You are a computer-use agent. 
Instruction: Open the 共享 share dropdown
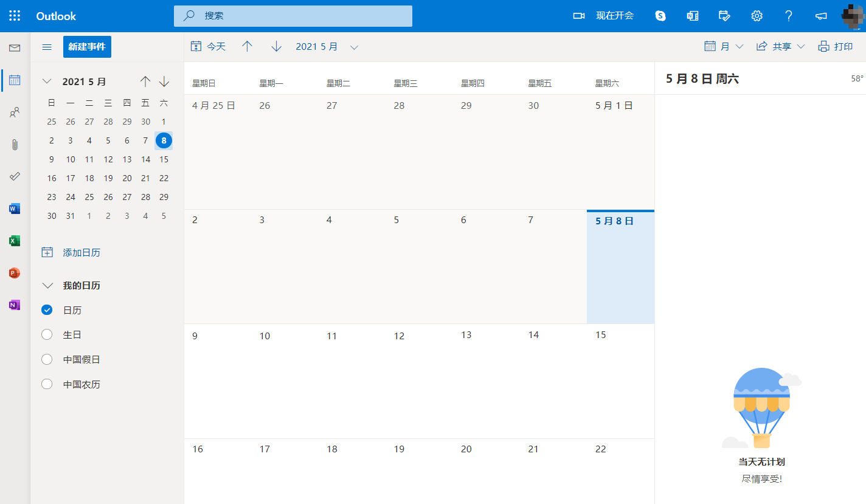coord(780,46)
